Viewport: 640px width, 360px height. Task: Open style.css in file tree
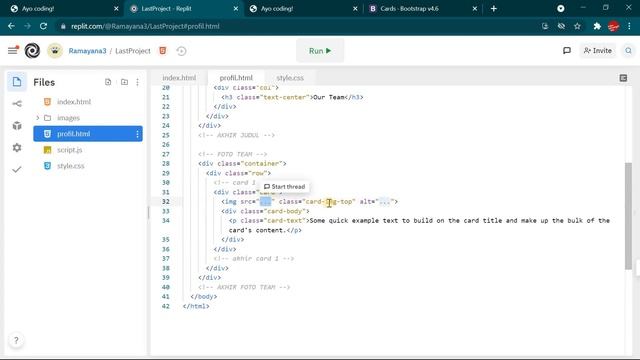pos(88,166)
